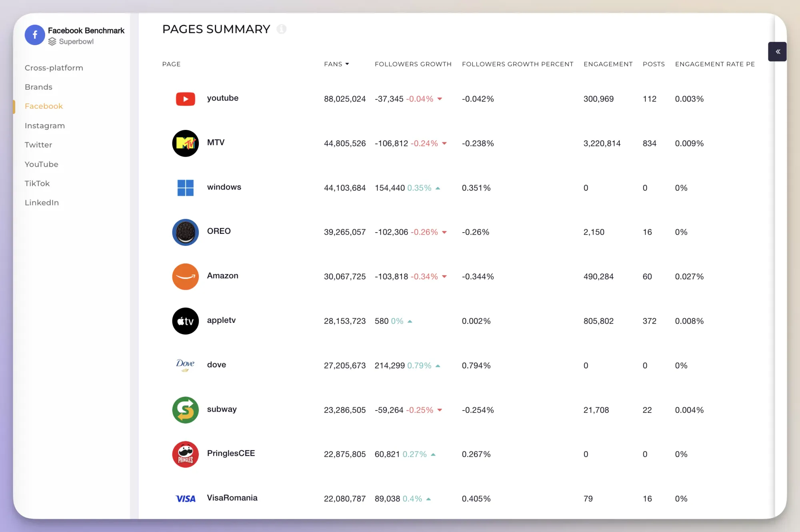Open the Cross-platform section
Viewport: 800px width, 532px height.
pyautogui.click(x=54, y=68)
